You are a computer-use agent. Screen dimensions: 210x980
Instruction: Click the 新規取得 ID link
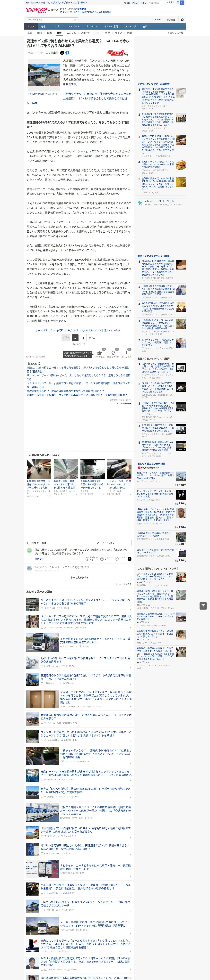point(82,9)
